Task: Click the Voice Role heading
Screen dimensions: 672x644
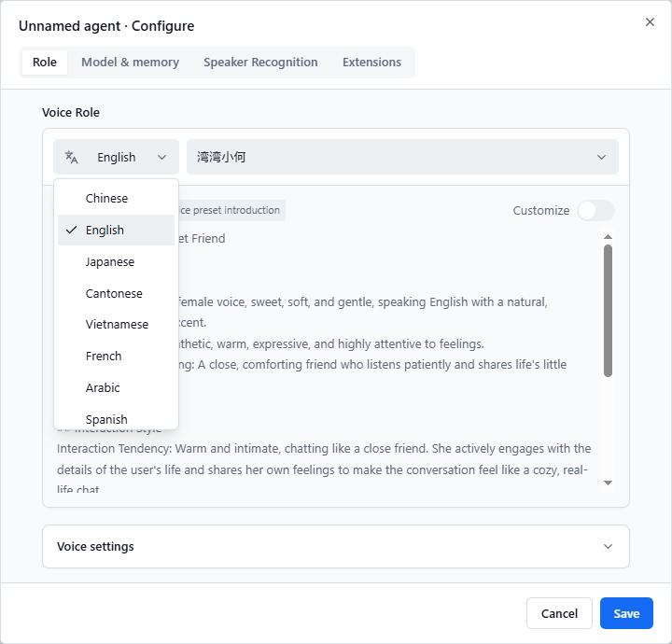Action: (71, 112)
